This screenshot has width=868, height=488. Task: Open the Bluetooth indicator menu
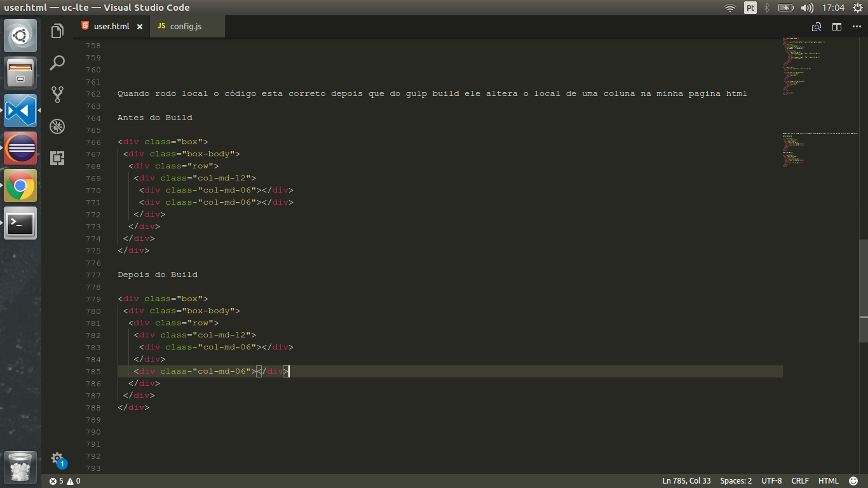pos(767,8)
